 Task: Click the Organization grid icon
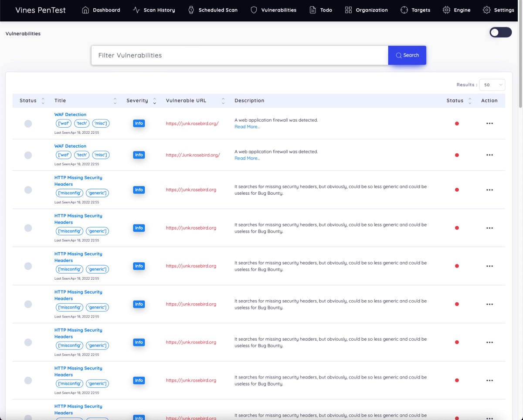tap(348, 10)
